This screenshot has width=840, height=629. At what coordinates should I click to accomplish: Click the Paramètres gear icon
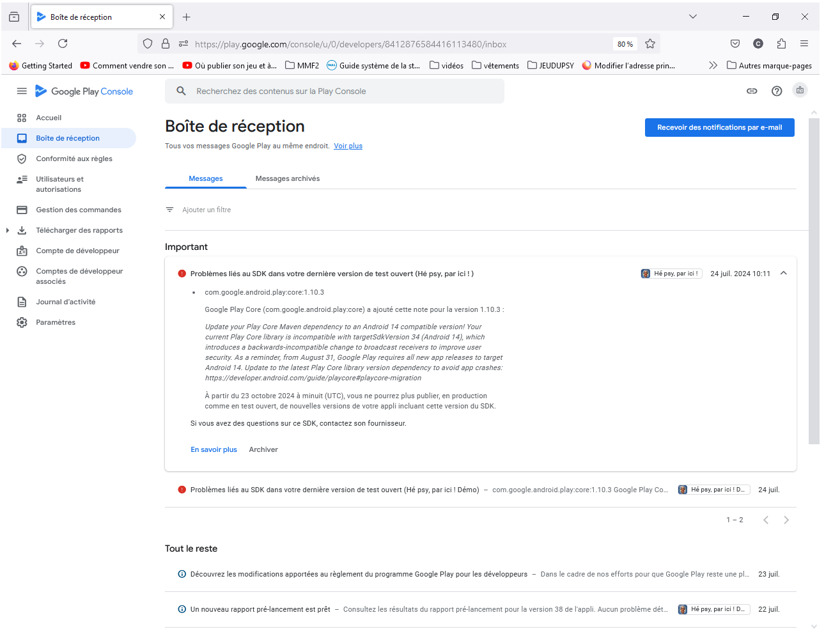coord(22,322)
